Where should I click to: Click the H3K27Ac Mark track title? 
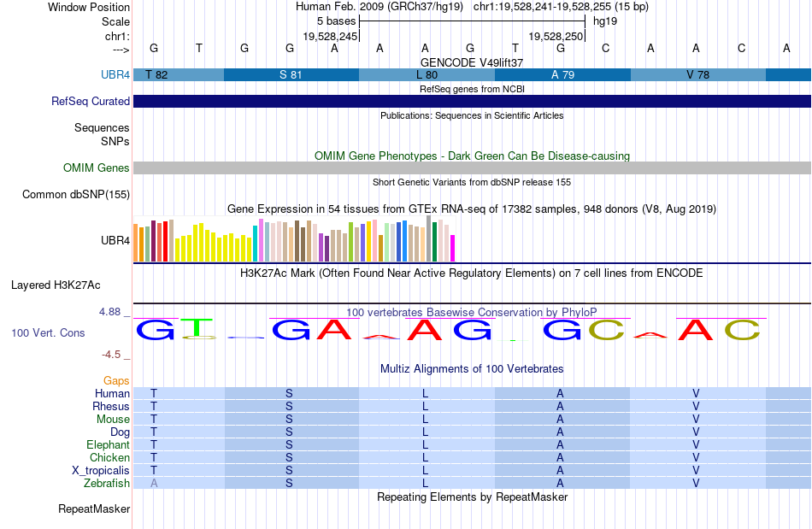coord(472,273)
